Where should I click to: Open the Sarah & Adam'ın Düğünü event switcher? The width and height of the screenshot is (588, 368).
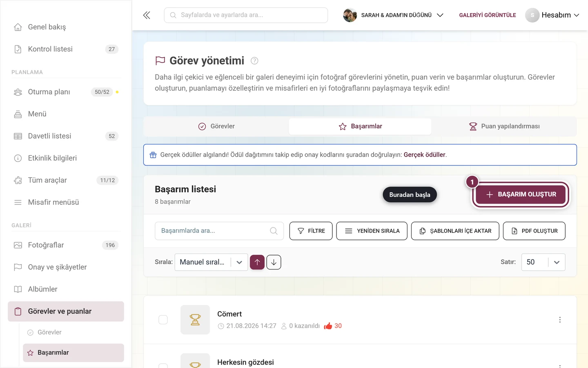(393, 15)
